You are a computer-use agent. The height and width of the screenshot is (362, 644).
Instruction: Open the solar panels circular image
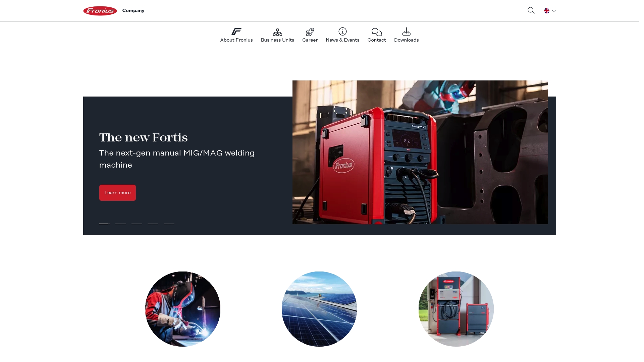point(319,309)
